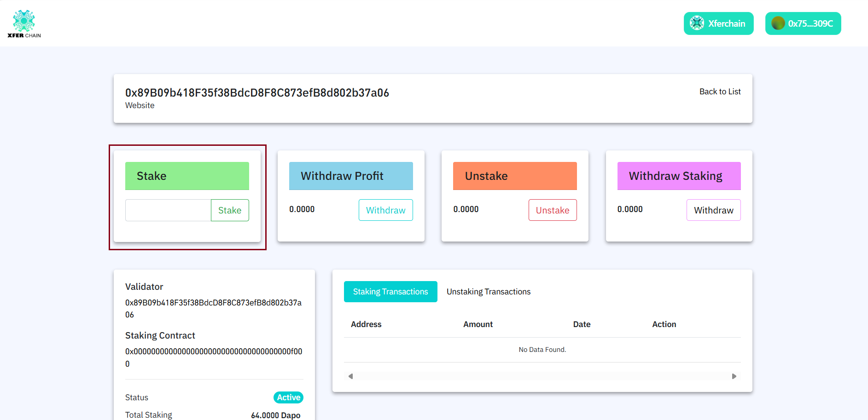The image size is (868, 420).
Task: Click Withdraw in the Withdraw Staking card
Action: 713,210
